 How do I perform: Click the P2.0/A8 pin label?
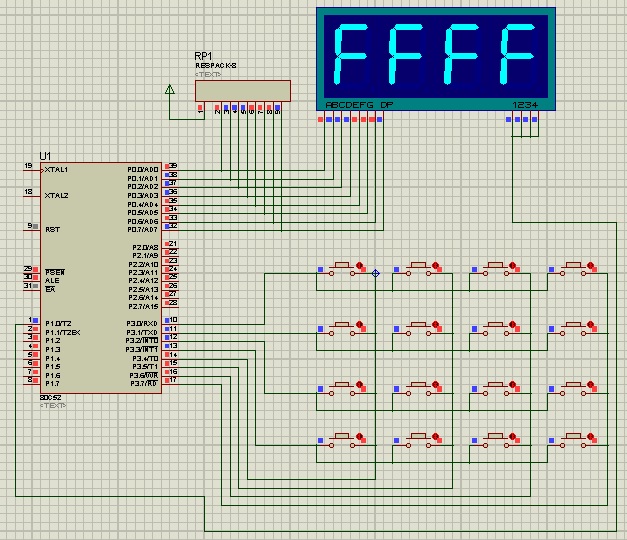coord(145,248)
